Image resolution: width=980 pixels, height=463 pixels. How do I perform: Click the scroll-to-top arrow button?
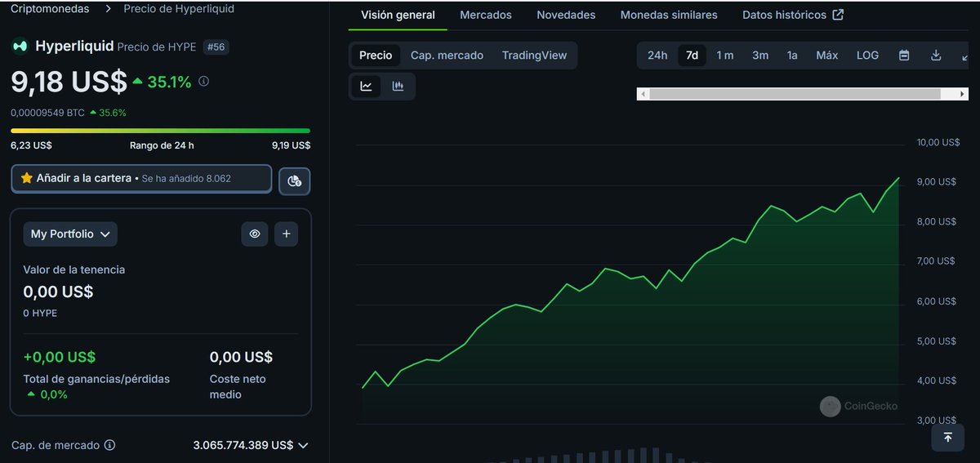coord(947,438)
